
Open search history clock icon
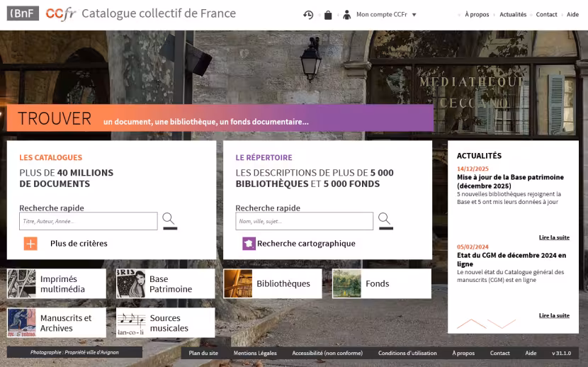pos(308,15)
